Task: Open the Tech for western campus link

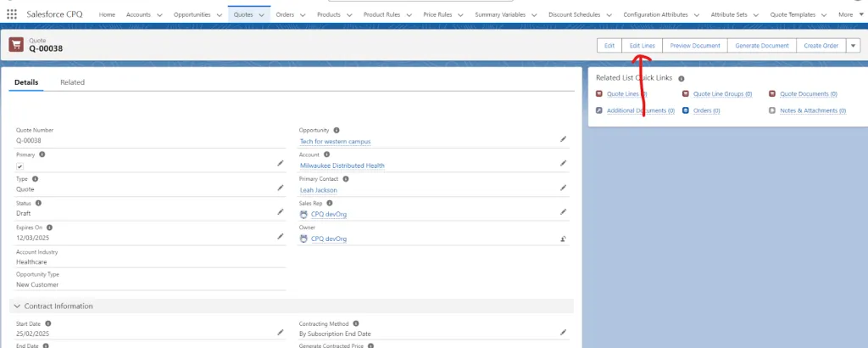Action: pyautogui.click(x=336, y=141)
